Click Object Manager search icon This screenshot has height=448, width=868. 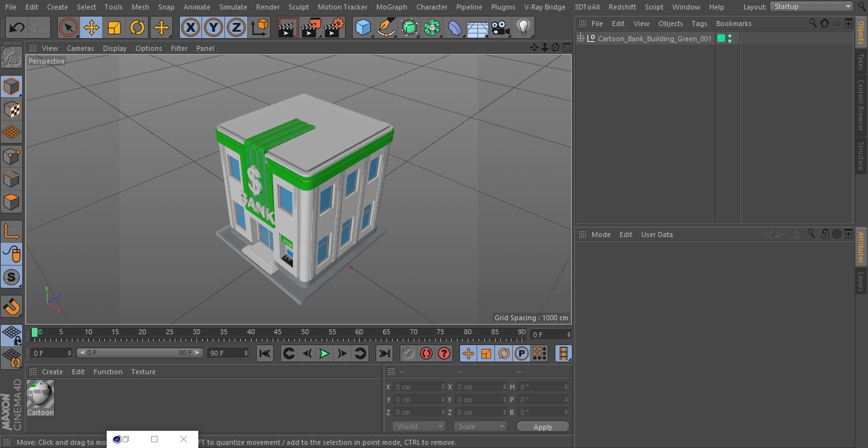tap(812, 23)
